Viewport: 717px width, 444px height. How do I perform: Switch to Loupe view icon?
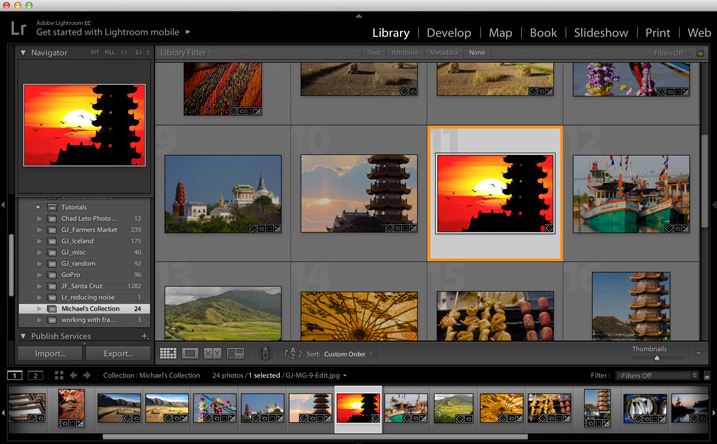point(190,353)
